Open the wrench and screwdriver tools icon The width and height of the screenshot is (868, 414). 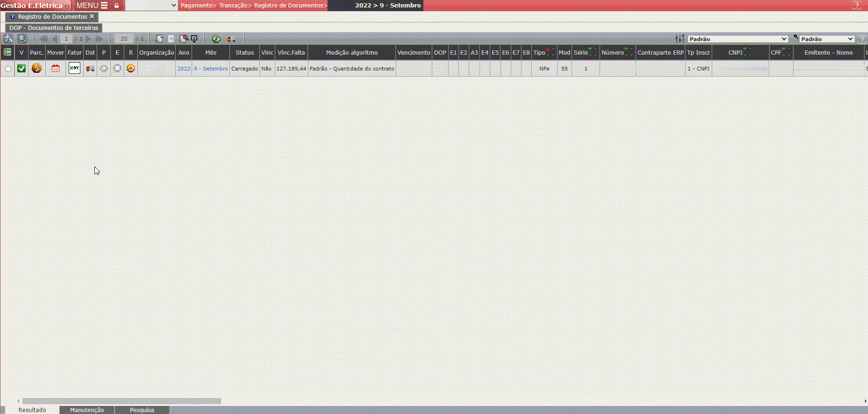8,39
